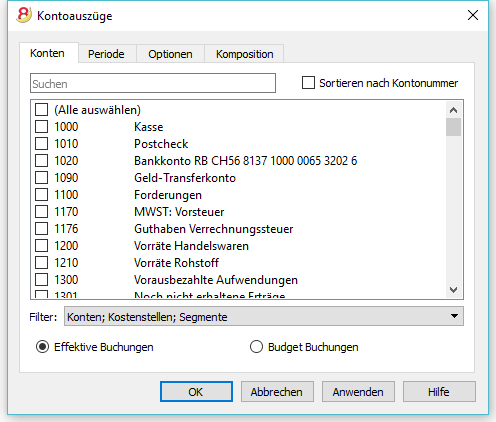Click the Abbrechen button
The width and height of the screenshot is (496, 422).
277,392
